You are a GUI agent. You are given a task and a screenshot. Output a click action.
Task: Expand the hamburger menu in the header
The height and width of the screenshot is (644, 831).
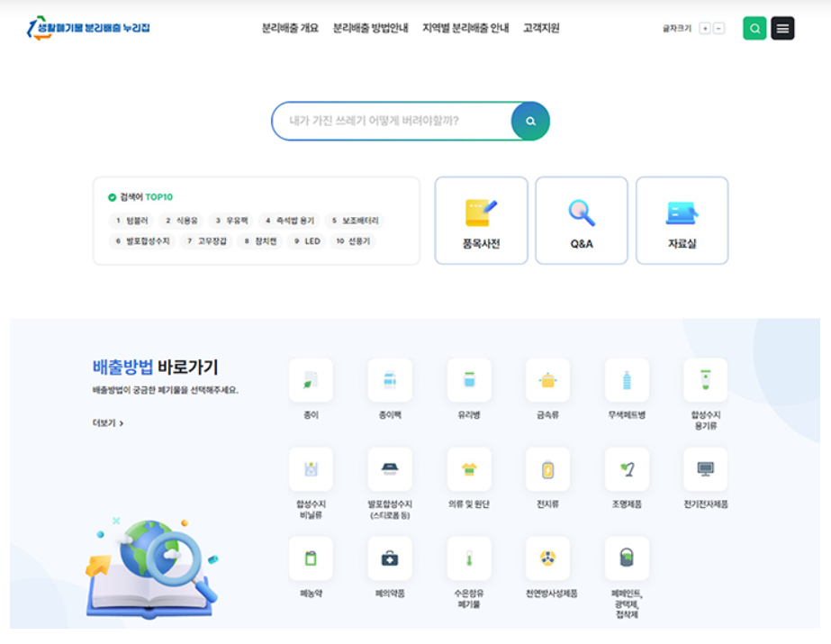(x=782, y=27)
